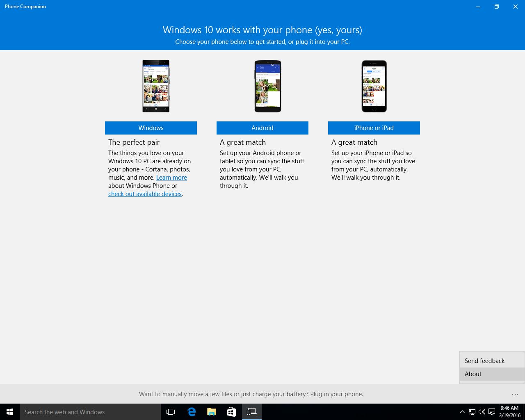Click the Windows phone image
The image size is (525, 420).
coord(156,86)
